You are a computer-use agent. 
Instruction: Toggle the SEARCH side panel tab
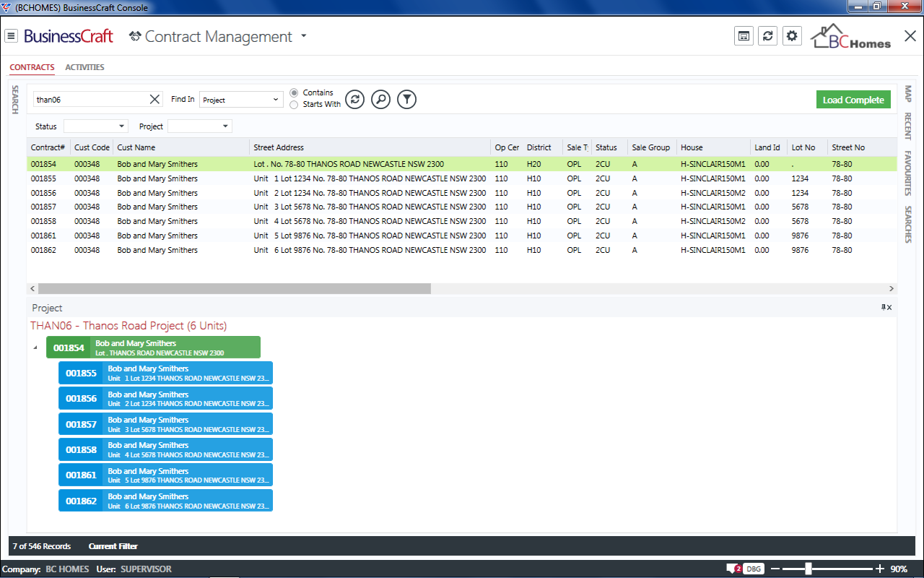[x=14, y=100]
